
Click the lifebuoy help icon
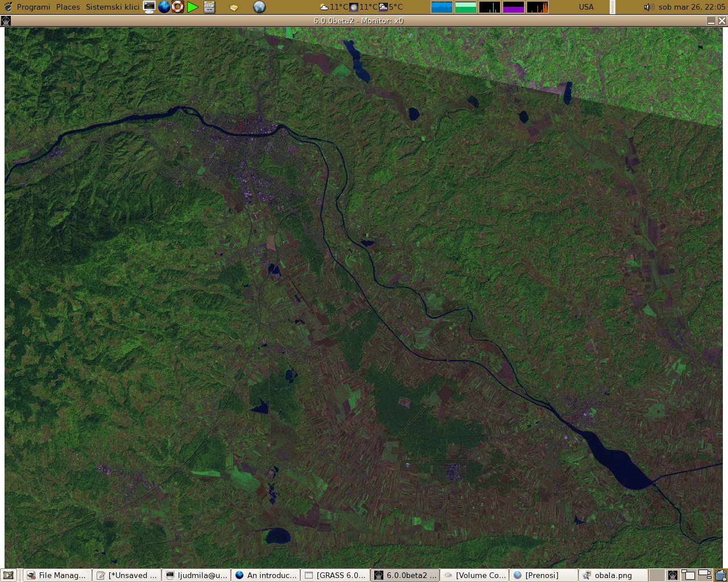tap(178, 7)
